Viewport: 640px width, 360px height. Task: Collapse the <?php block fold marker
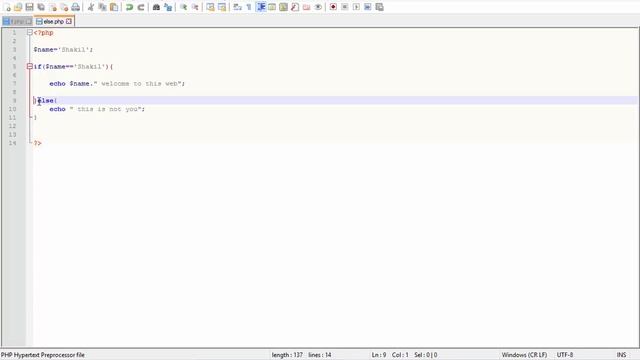click(x=29, y=32)
